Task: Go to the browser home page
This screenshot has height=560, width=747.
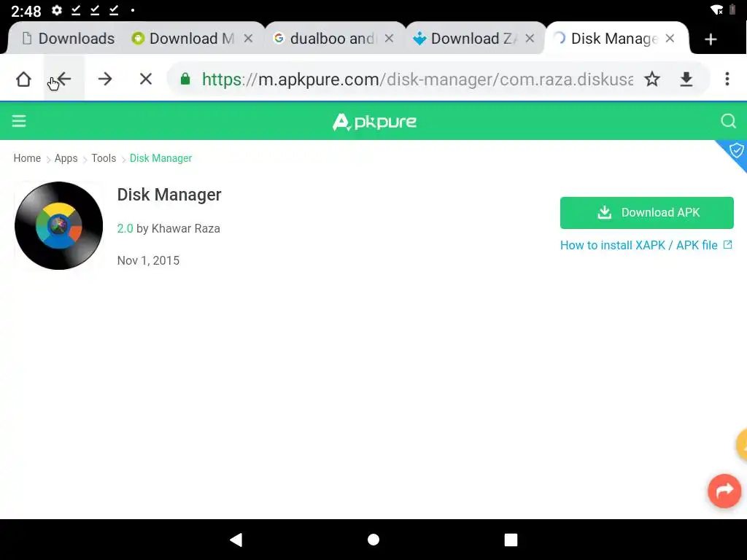Action: 23,79
